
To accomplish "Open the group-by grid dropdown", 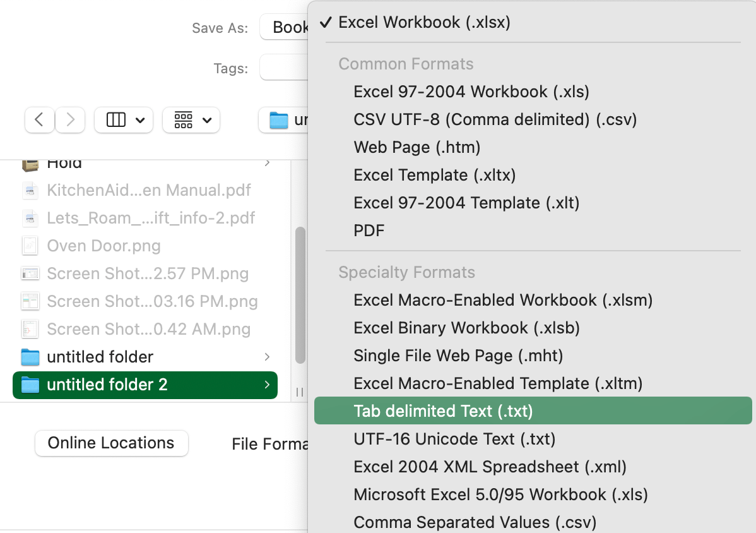I will pos(191,120).
